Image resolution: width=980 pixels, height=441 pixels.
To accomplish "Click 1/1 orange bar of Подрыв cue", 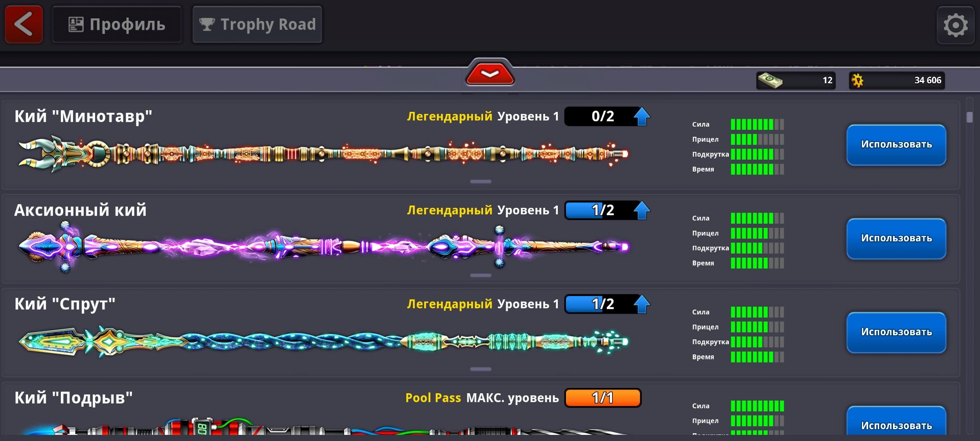I will [x=603, y=398].
